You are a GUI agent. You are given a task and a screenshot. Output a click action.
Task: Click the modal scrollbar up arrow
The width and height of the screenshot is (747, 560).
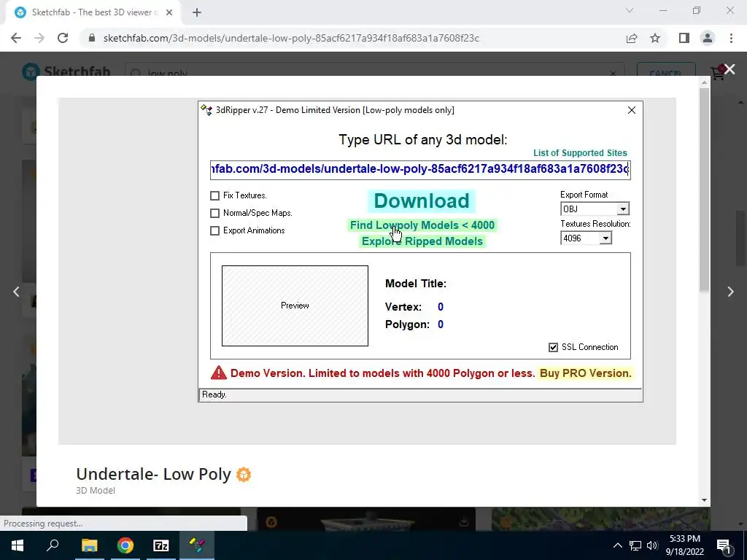tap(704, 82)
